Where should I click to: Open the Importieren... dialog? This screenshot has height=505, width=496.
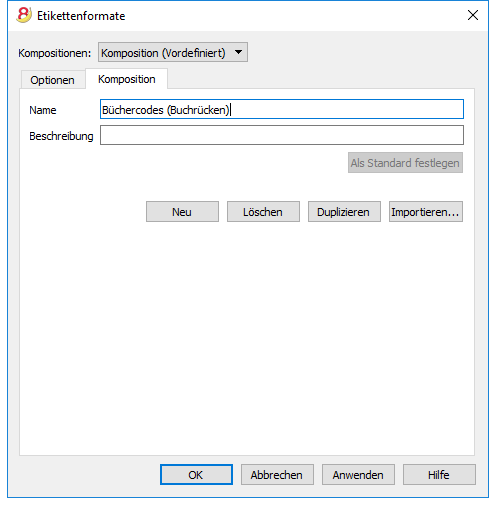coord(426,212)
